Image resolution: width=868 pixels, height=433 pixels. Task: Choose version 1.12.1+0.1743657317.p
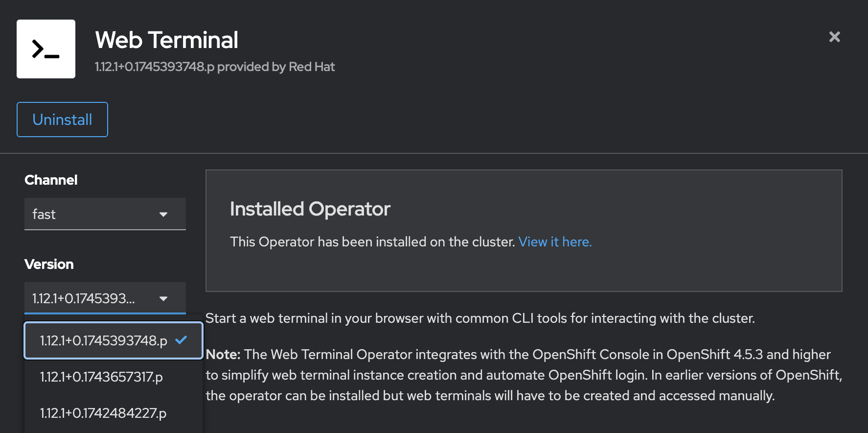click(101, 377)
